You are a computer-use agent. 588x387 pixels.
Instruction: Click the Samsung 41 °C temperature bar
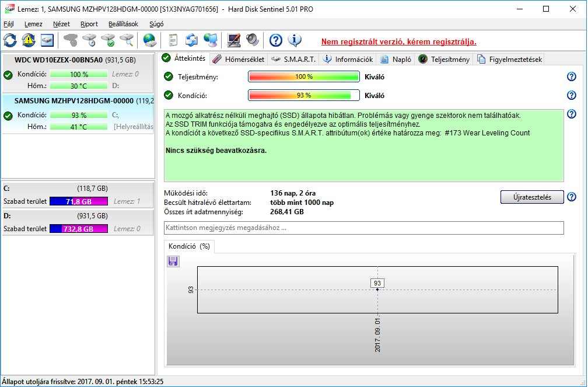tap(79, 127)
